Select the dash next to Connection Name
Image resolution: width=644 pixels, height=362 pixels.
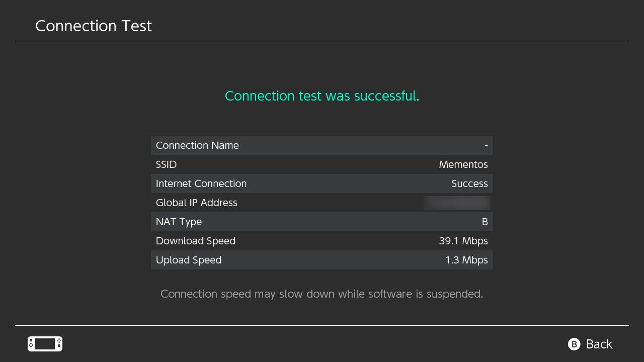pos(486,145)
